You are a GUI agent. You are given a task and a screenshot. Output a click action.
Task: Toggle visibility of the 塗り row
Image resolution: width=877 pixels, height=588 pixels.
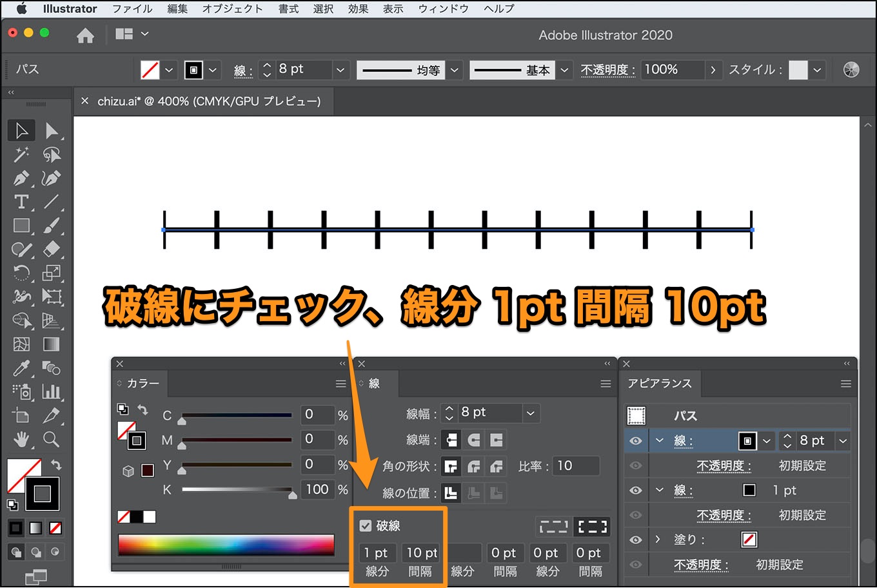[636, 540]
